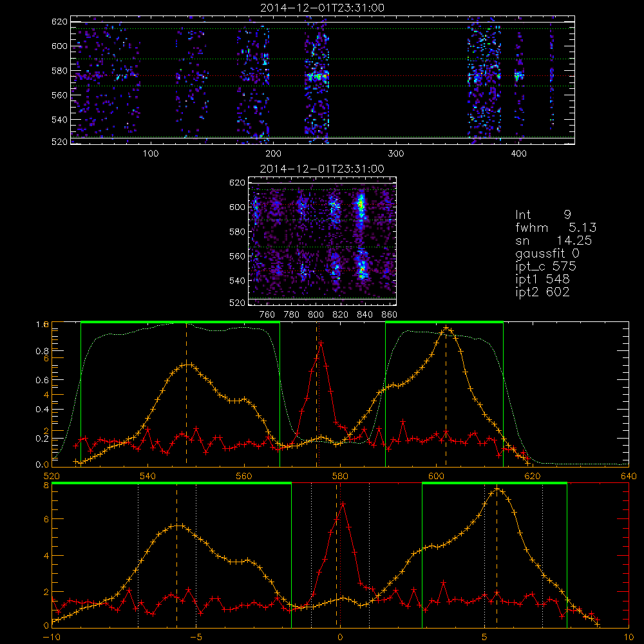Click x-axis label 200 on top spectrogram

(273, 154)
